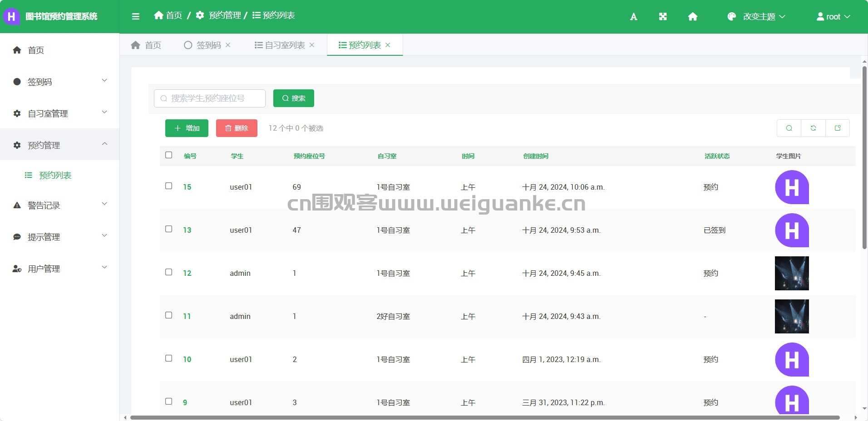The image size is (868, 421).
Task: Open the root user dropdown arrow
Action: click(847, 17)
